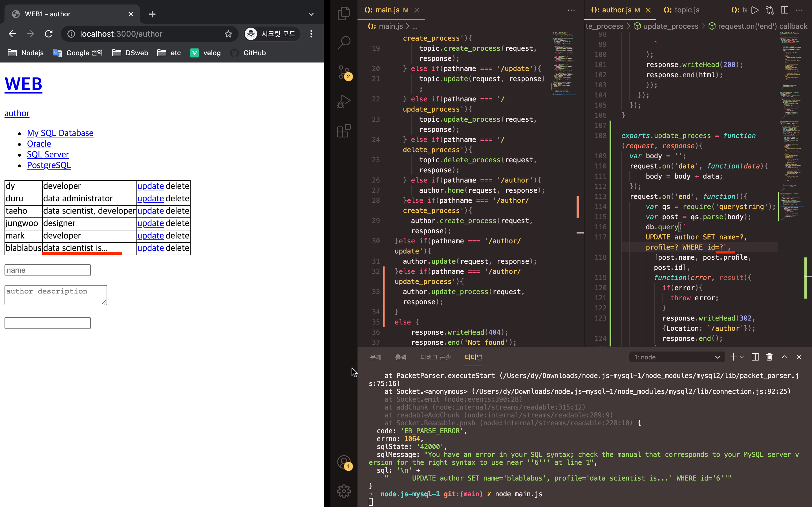Click the author description textarea
The width and height of the screenshot is (812, 507).
[56, 295]
